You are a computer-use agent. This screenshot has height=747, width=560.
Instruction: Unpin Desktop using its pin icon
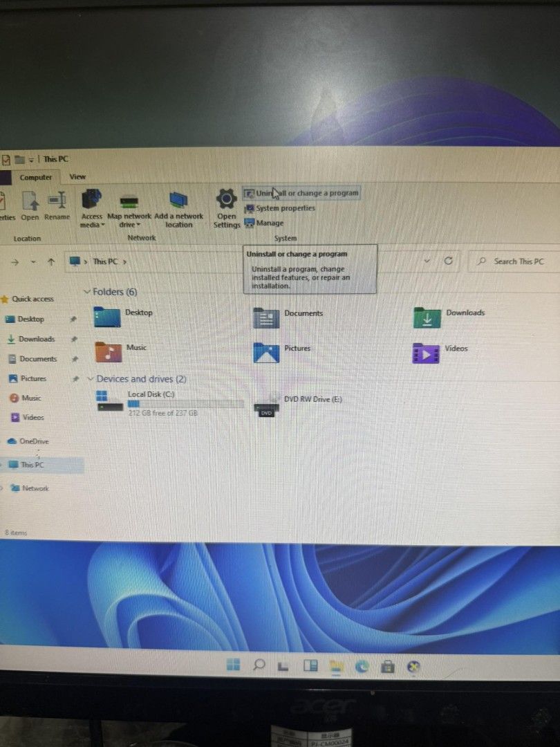pos(73,319)
